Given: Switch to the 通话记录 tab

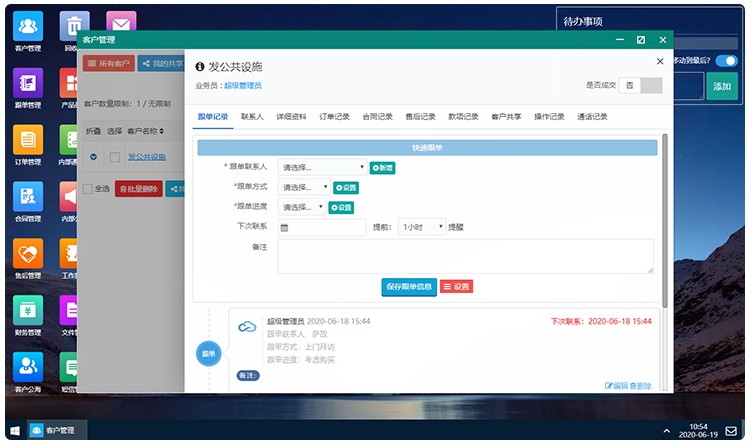Looking at the screenshot, I should tap(592, 117).
